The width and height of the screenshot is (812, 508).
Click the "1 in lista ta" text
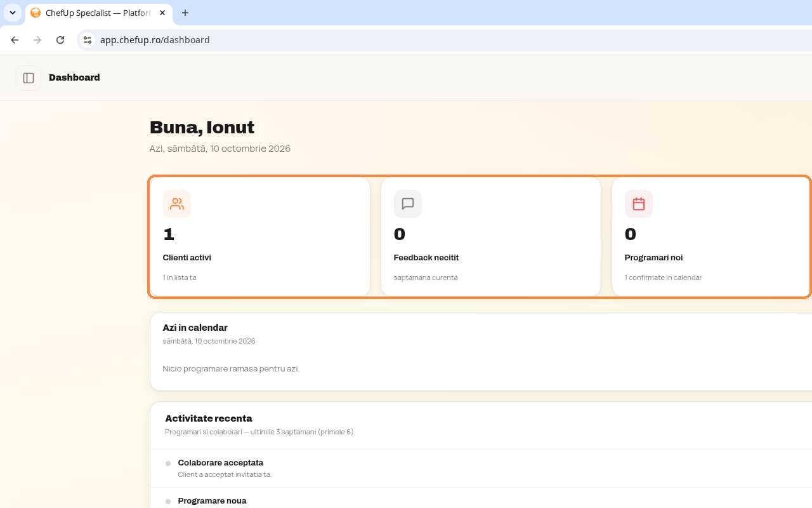coord(180,277)
